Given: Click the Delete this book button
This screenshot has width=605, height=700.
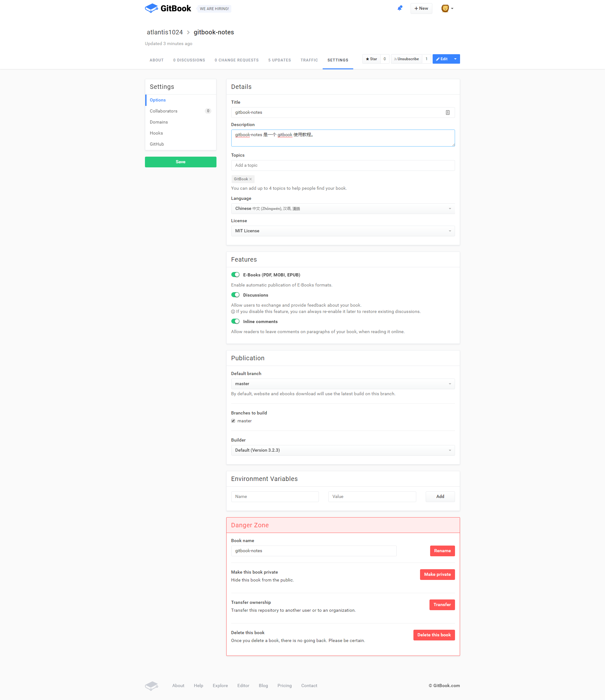Looking at the screenshot, I should pos(434,635).
